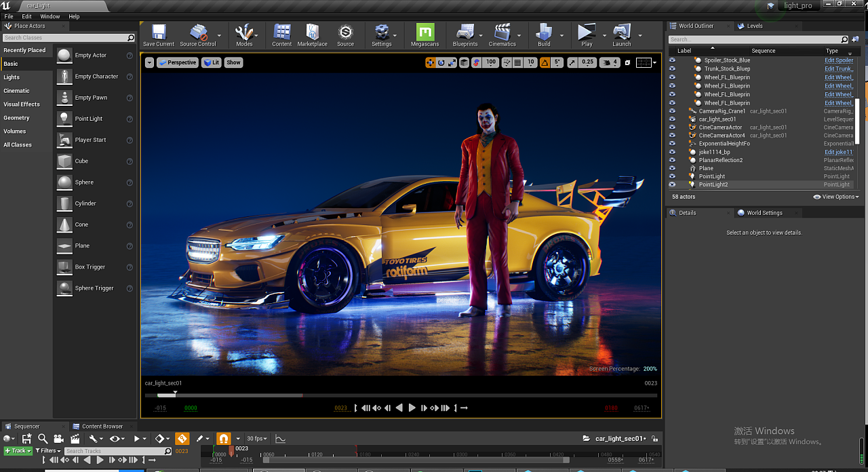This screenshot has height=472, width=868.
Task: Toggle visibility of CameraRig_Crane1
Action: 673,111
